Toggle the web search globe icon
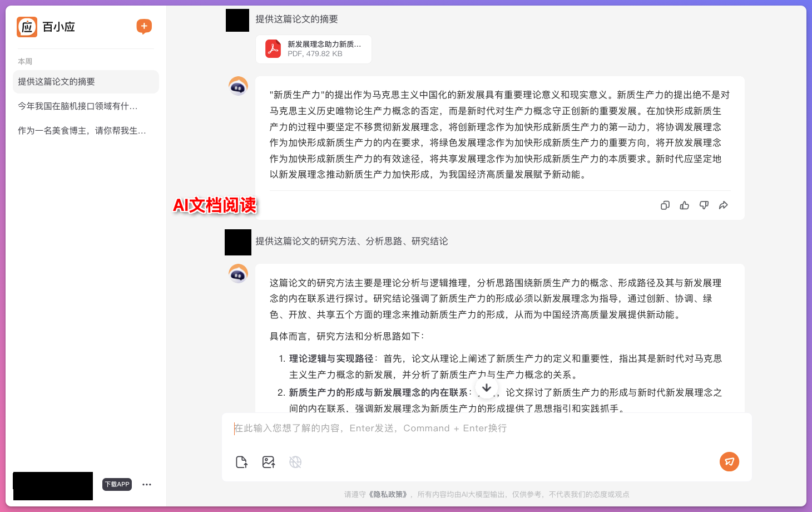 pyautogui.click(x=295, y=462)
